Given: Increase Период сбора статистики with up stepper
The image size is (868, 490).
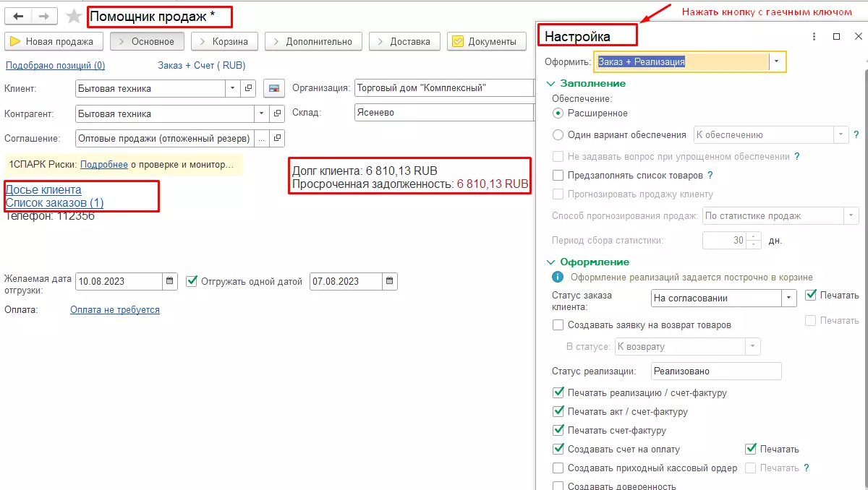Looking at the screenshot, I should pos(754,236).
